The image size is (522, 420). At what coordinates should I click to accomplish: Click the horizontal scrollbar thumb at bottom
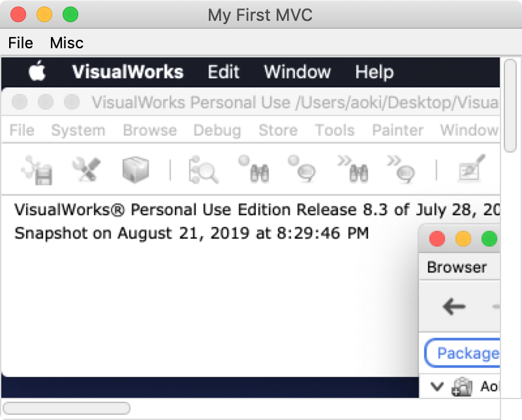click(67, 408)
